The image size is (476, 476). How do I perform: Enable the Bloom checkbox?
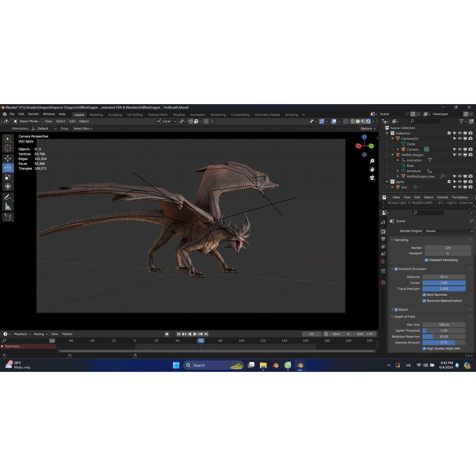click(x=396, y=309)
